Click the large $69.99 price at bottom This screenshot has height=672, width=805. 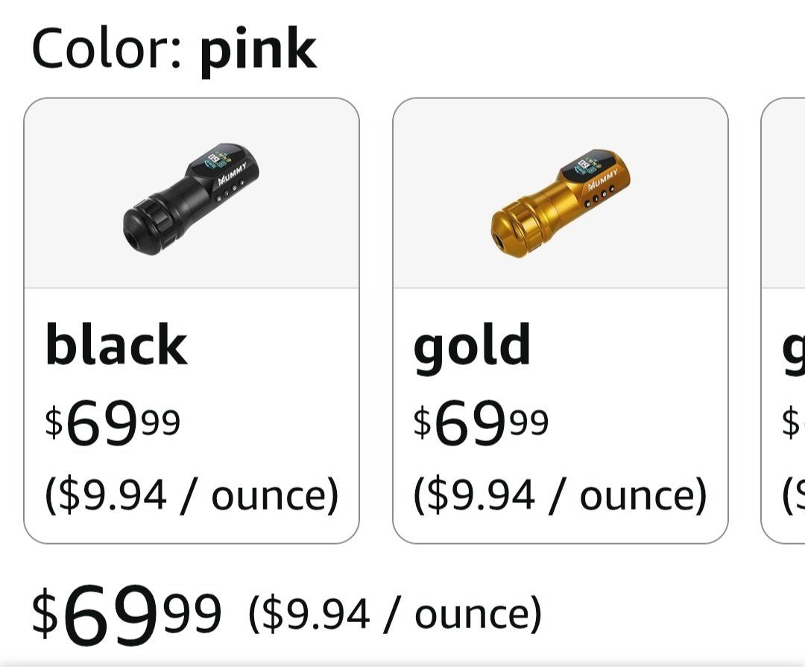click(127, 615)
